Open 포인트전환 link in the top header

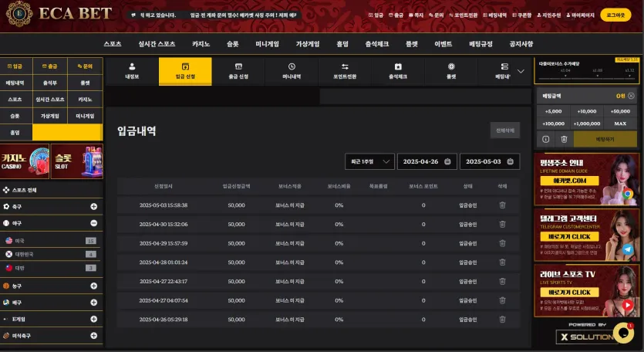coord(464,15)
